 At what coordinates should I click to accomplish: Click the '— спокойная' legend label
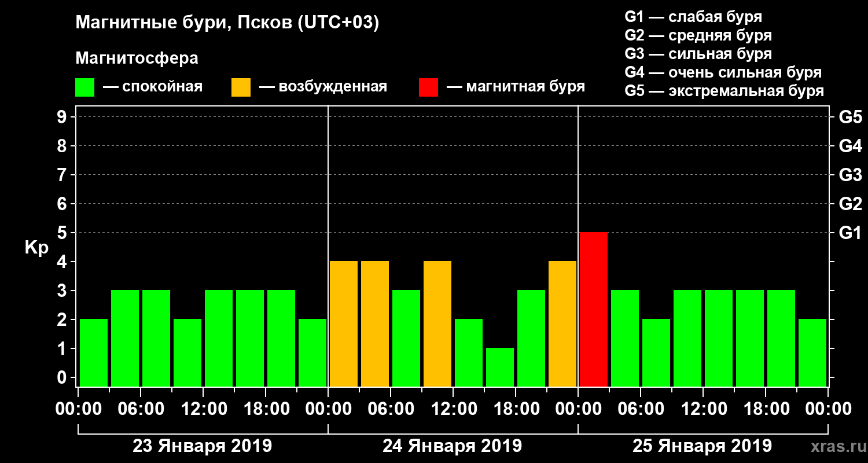coord(153,87)
